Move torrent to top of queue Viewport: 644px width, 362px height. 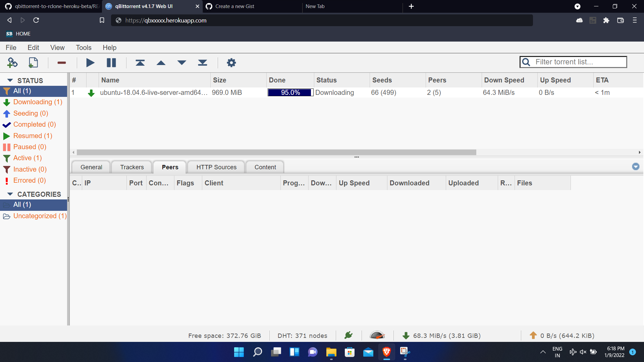pos(140,63)
